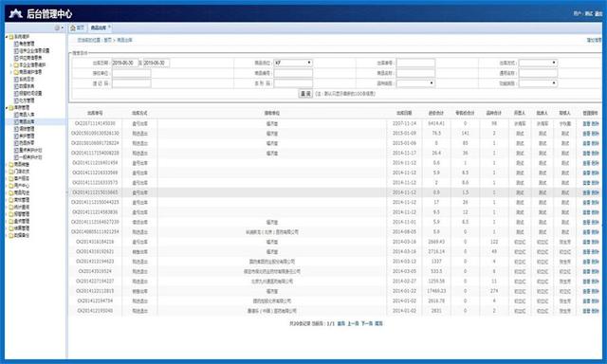This screenshot has height=364, width=607.
Task: Click 查看 link for row CK201412195040
Action: tap(586, 311)
